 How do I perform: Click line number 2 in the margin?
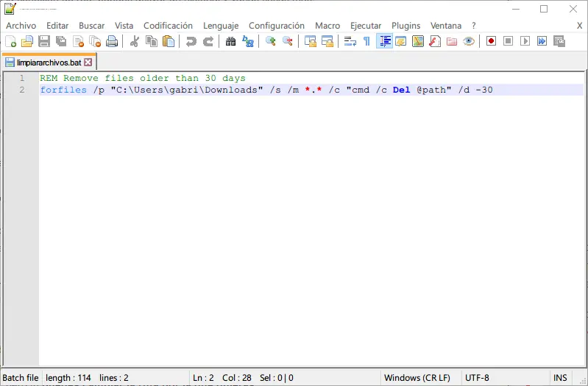click(22, 90)
